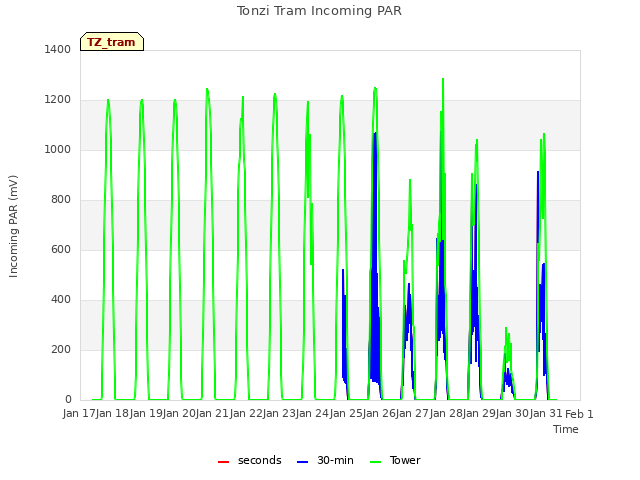Image resolution: width=640 pixels, height=480 pixels.
Task: Click the 'Jan 30' x-axis date label
Action: [513, 414]
